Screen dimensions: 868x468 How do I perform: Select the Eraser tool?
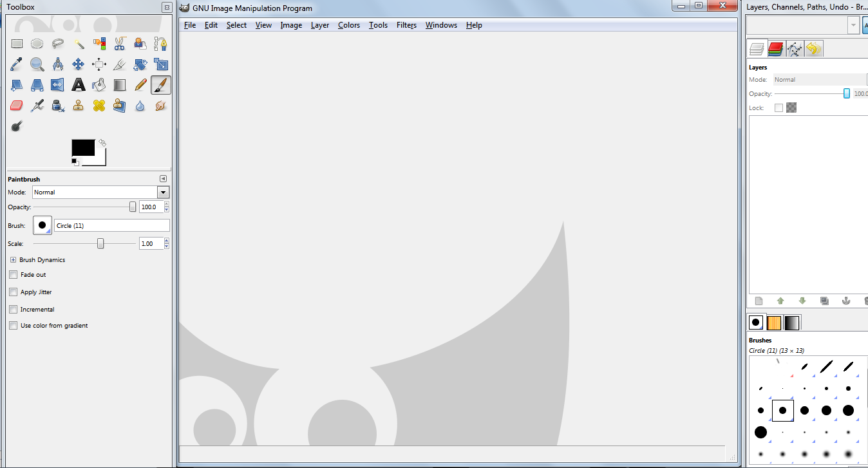(x=17, y=106)
